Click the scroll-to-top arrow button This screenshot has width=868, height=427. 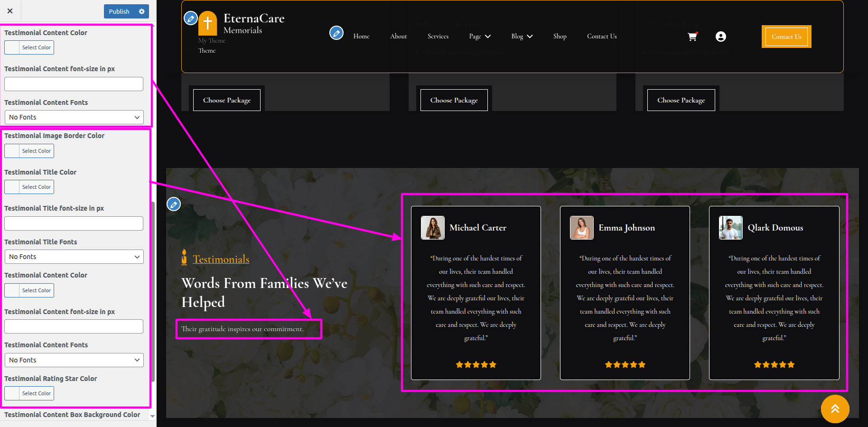pos(835,408)
